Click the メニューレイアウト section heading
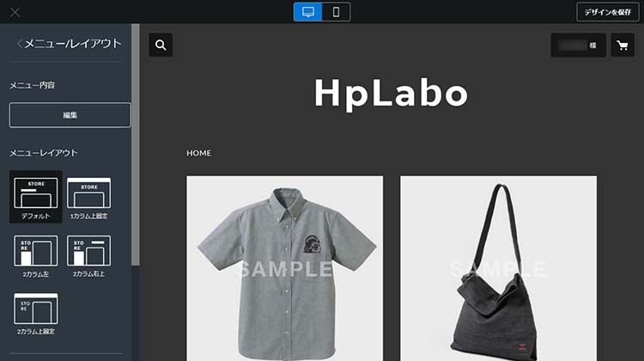This screenshot has width=644, height=361. (44, 153)
